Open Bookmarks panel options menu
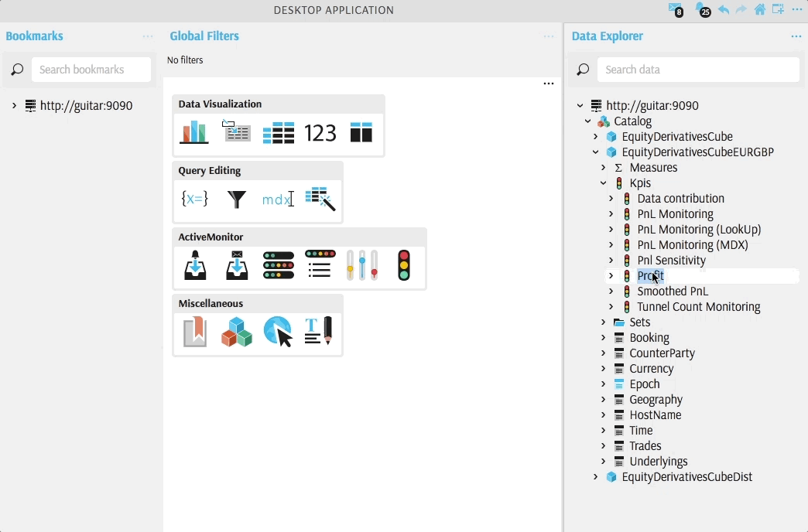808x532 pixels. 148,36
